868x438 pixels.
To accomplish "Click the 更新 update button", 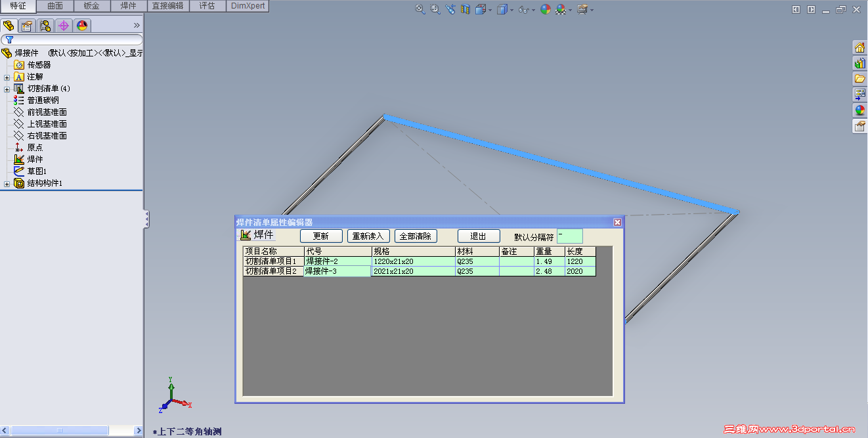I will tap(321, 236).
